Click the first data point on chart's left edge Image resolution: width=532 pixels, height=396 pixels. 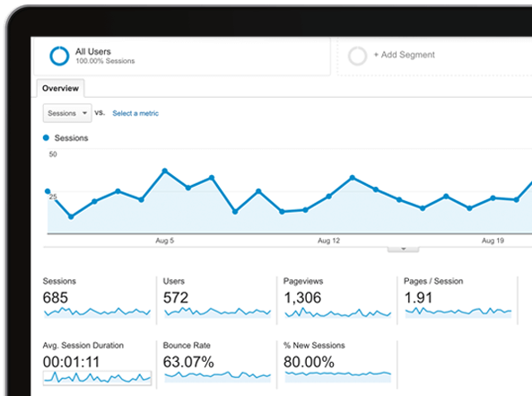(x=48, y=191)
